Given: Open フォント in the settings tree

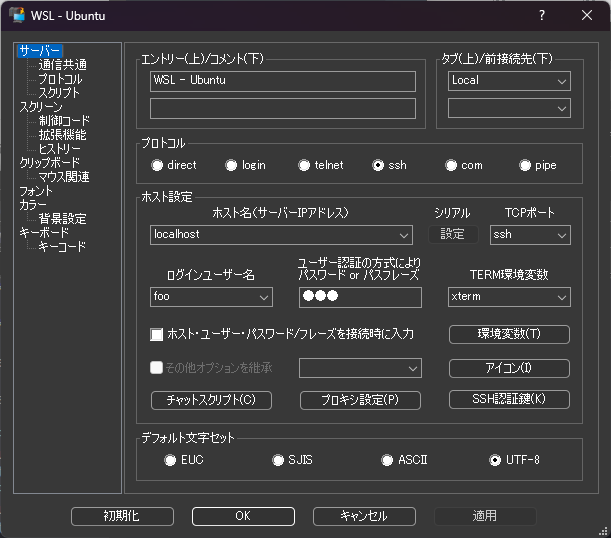Looking at the screenshot, I should tap(36, 191).
